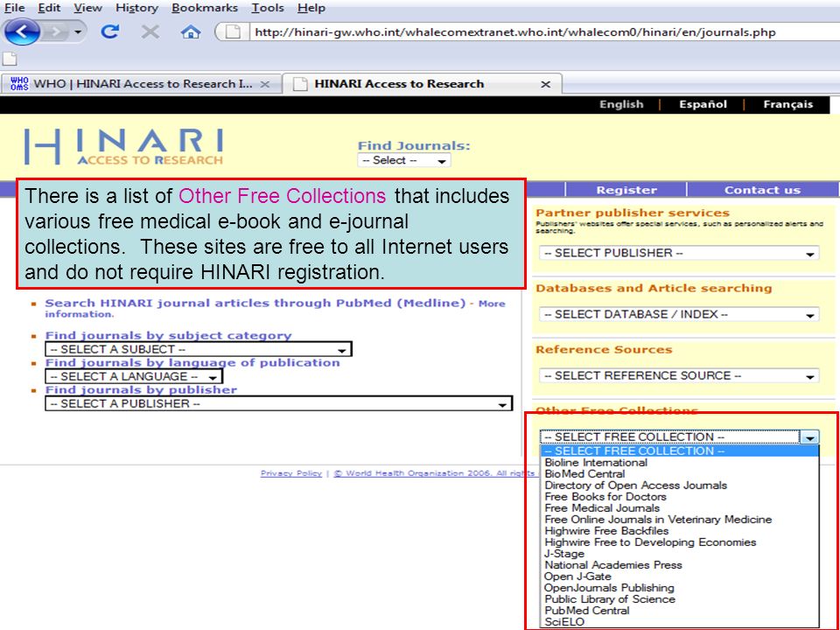Open the SELECT A PUBLISHER dropdown

tap(278, 403)
